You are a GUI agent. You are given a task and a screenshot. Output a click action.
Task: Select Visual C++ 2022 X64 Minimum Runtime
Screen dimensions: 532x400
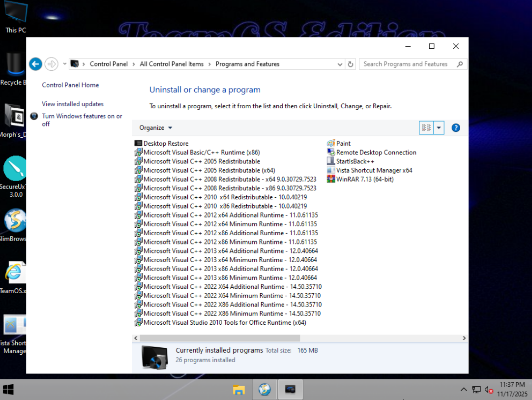(227, 296)
